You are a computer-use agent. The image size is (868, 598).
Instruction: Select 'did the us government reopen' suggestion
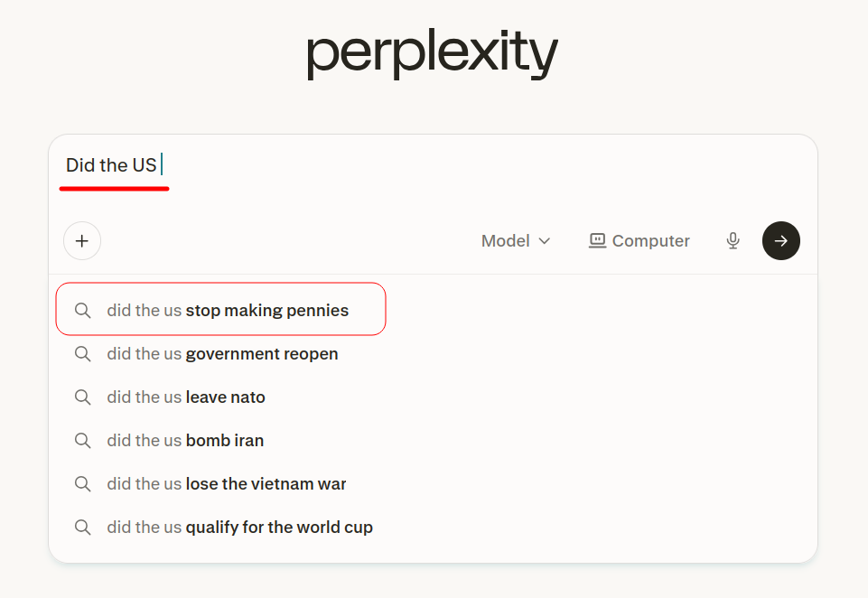222,354
